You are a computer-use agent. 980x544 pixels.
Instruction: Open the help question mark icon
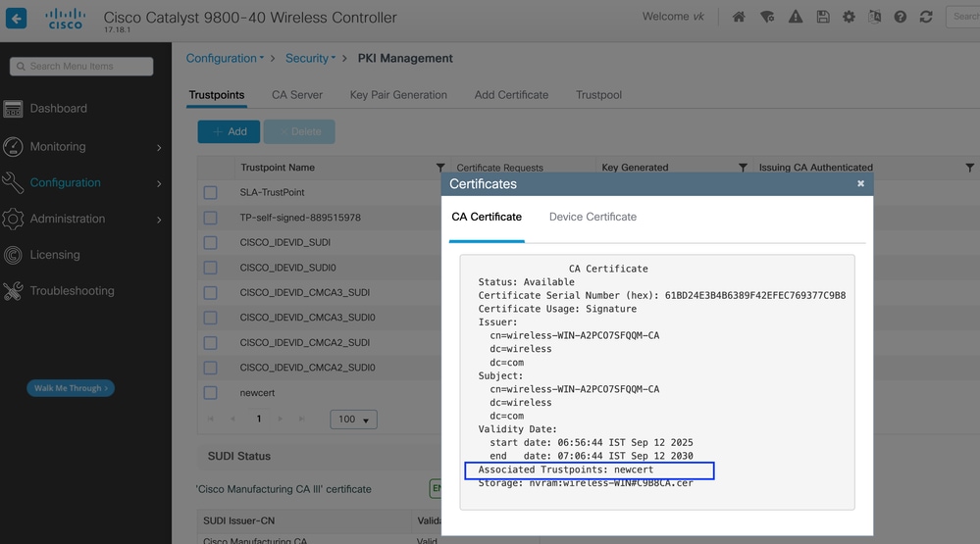pos(900,17)
